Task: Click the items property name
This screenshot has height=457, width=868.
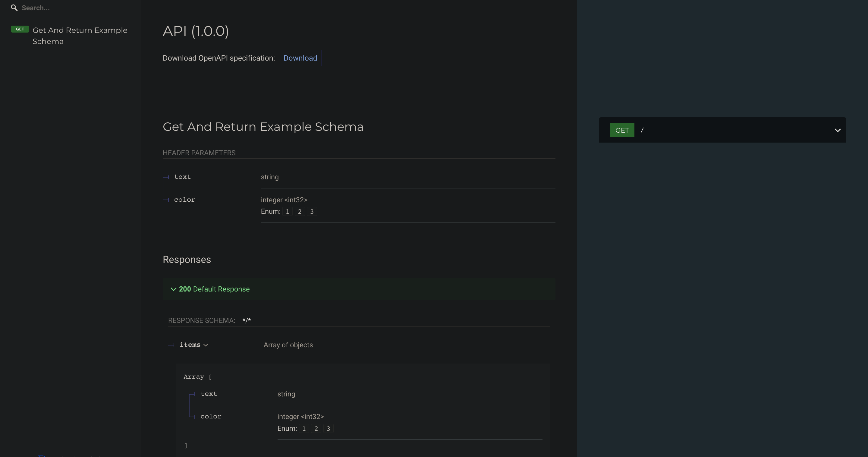Action: pos(190,345)
